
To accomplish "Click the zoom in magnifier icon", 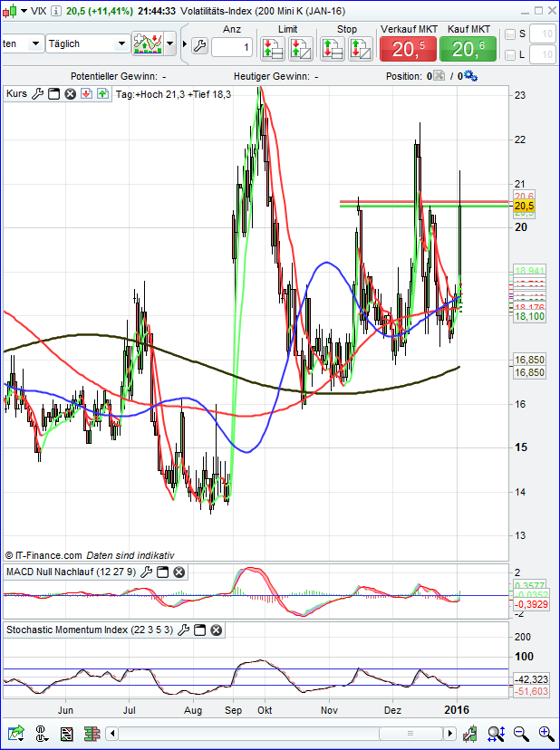I will pyautogui.click(x=546, y=733).
